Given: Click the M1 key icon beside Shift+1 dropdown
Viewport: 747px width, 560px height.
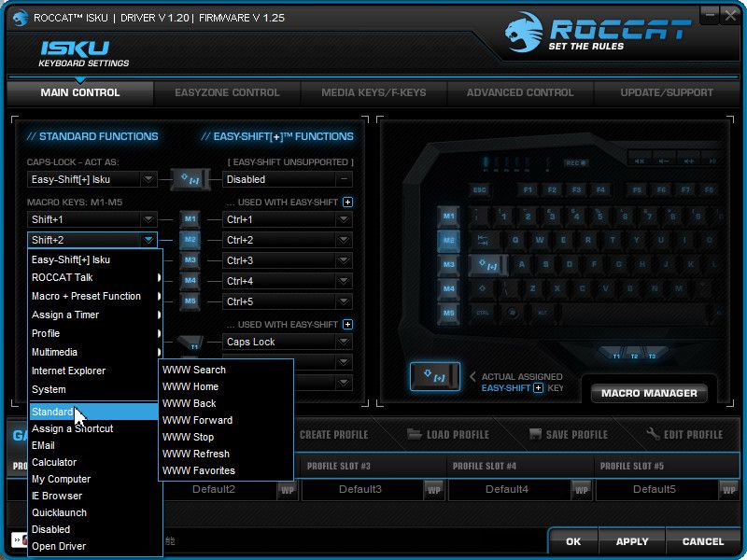Looking at the screenshot, I should (x=190, y=219).
